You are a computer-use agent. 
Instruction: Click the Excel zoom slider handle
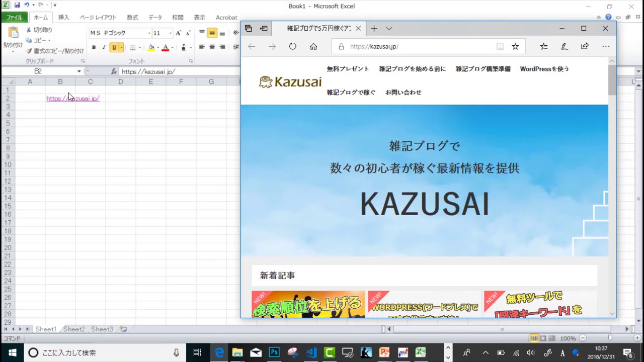[610, 338]
